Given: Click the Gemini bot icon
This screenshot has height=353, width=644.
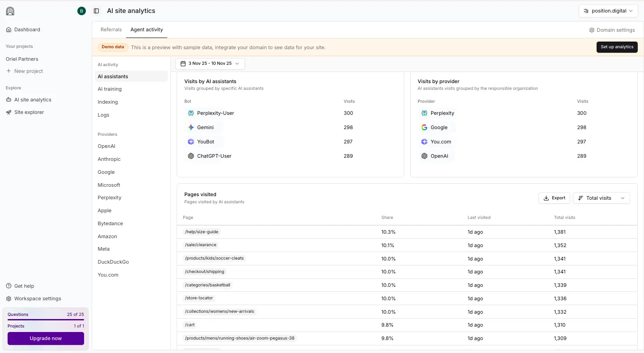Looking at the screenshot, I should click(x=191, y=127).
